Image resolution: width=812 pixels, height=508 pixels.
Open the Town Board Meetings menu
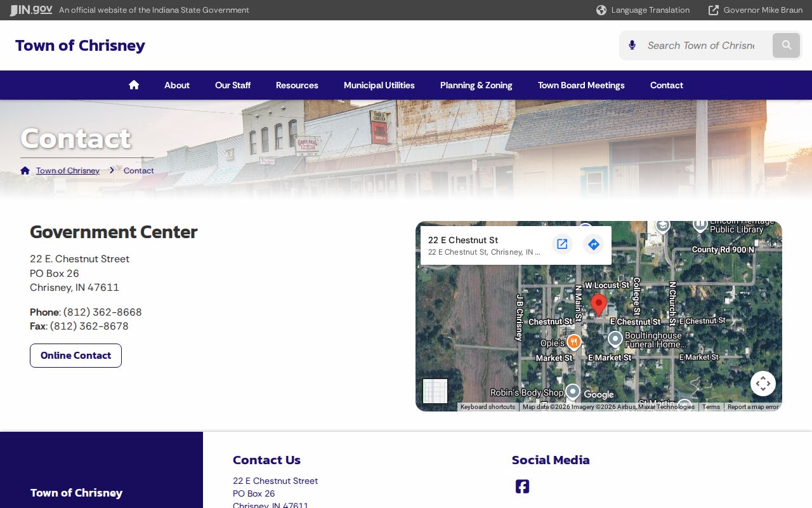(581, 85)
